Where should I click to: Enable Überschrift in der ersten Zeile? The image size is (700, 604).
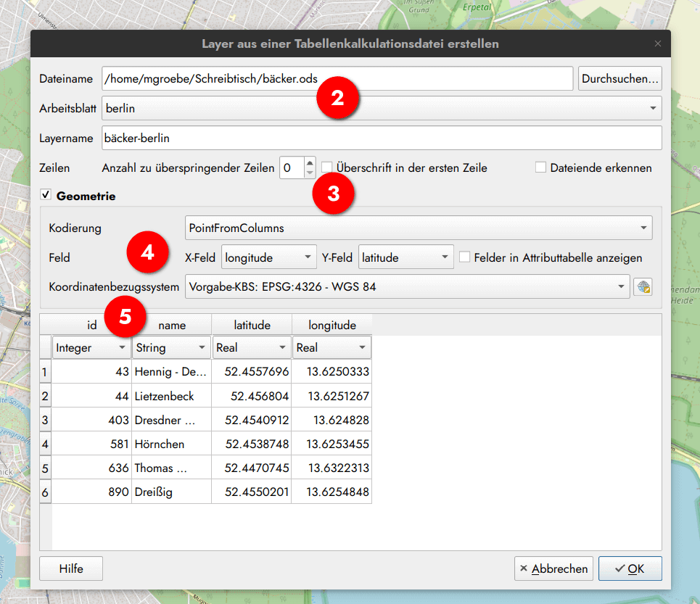click(326, 167)
